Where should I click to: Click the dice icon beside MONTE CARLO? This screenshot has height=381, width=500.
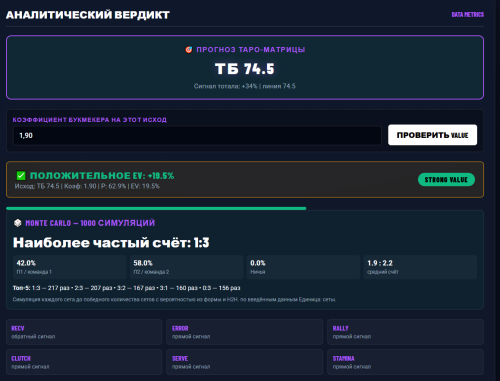[18, 223]
